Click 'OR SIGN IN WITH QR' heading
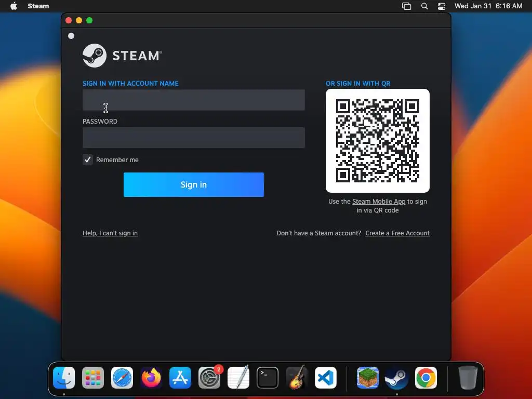This screenshot has width=532, height=399. [358, 84]
